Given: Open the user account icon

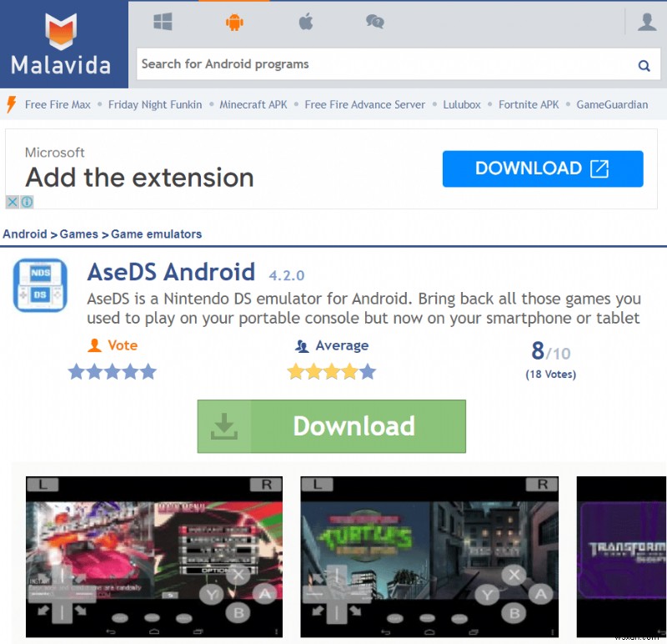Looking at the screenshot, I should point(647,23).
